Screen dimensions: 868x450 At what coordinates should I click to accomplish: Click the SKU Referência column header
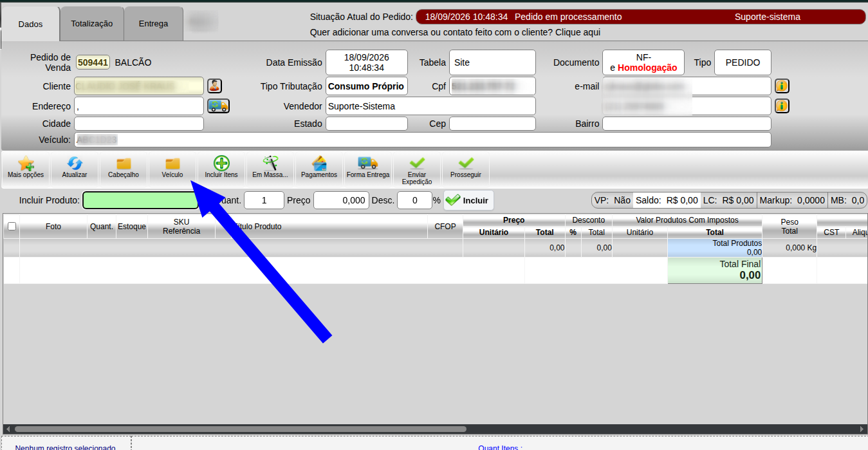(181, 227)
